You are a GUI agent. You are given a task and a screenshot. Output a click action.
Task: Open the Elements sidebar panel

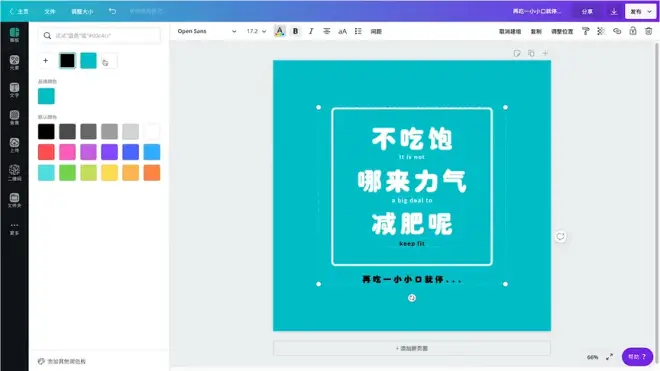tap(14, 62)
